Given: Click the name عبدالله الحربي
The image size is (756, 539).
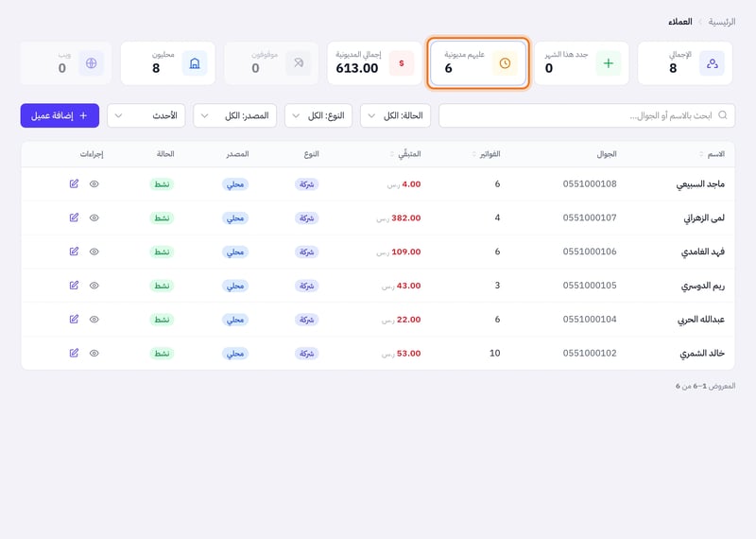Looking at the screenshot, I should [701, 320].
